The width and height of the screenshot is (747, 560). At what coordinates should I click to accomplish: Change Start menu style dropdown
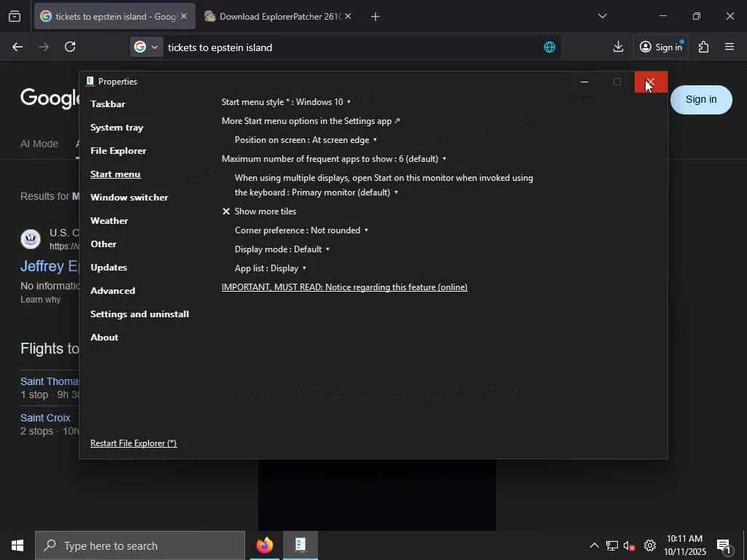click(x=286, y=102)
